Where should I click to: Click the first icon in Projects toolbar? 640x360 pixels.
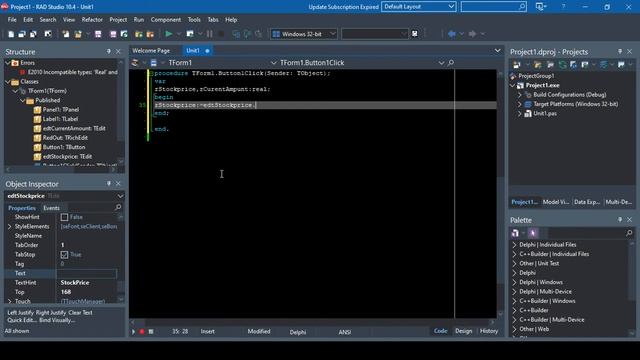517,64
